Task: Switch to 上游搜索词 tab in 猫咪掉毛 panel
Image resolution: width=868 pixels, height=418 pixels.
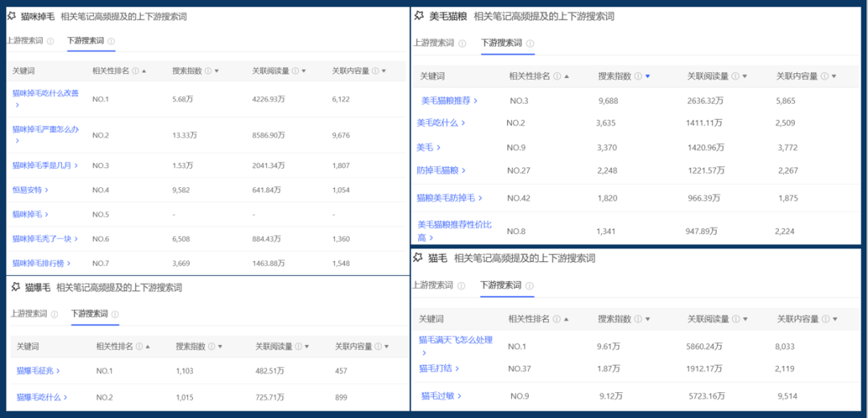Action: tap(25, 41)
